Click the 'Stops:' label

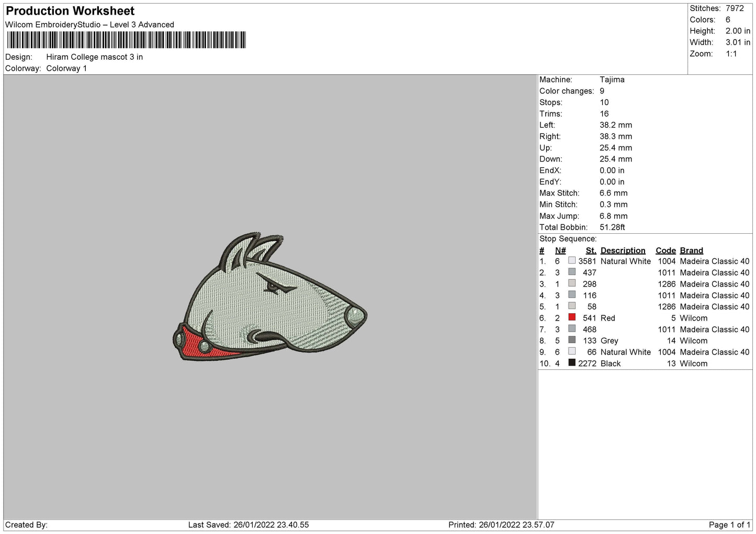(x=551, y=103)
